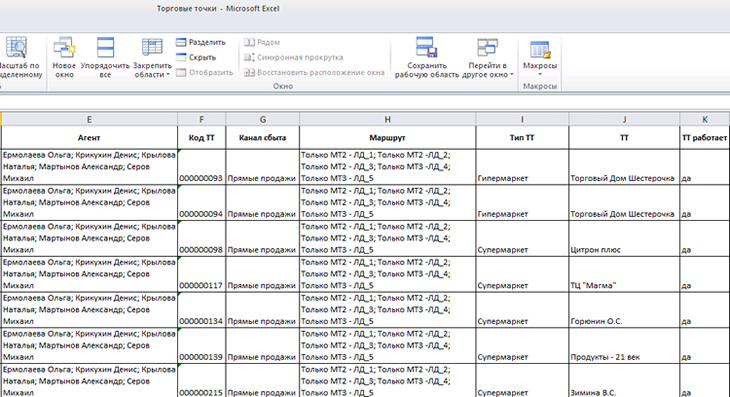This screenshot has width=730, height=397.
Task: Open a new window via Новое окно
Action: (x=64, y=57)
